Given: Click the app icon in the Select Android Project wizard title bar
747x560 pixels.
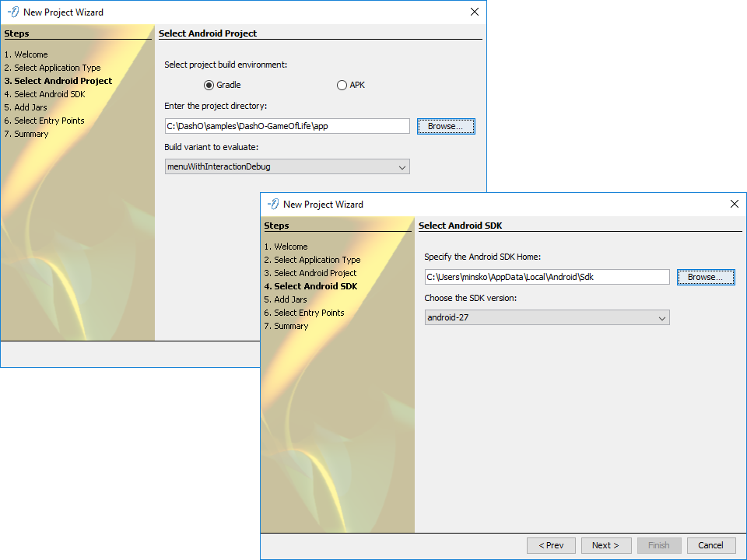Looking at the screenshot, I should tap(13, 12).
